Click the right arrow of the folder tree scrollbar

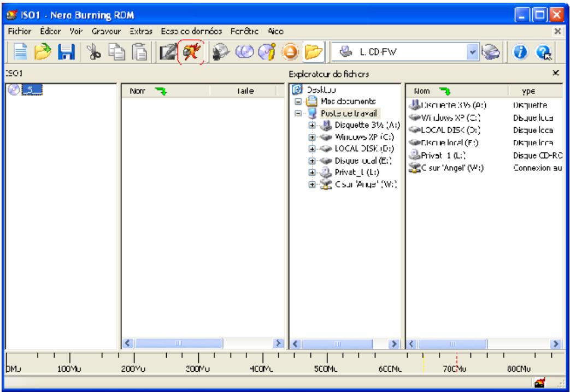tap(393, 343)
